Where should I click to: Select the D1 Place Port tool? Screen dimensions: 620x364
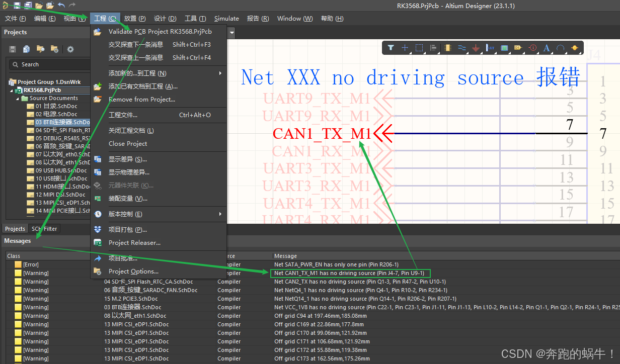point(518,48)
